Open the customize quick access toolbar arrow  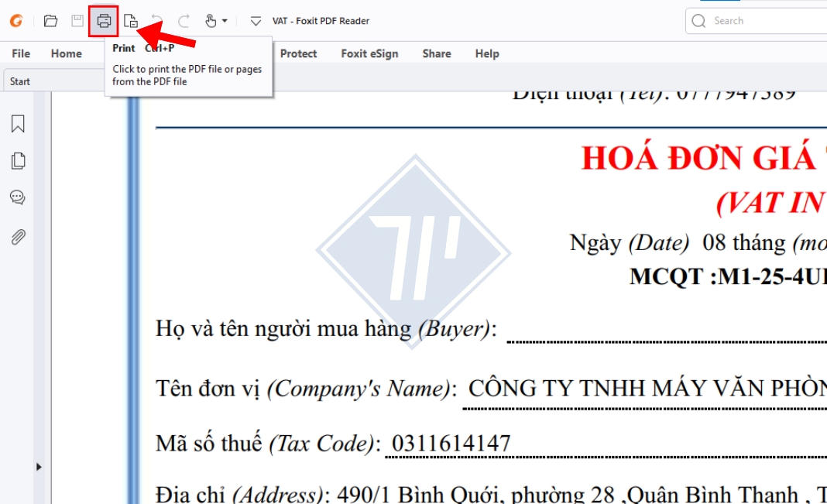coord(256,21)
